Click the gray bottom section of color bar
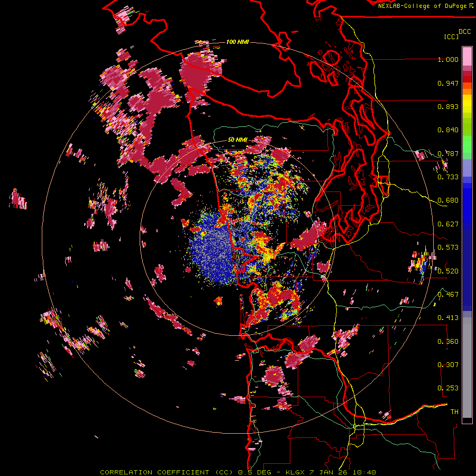The width and height of the screenshot is (476, 476). pos(467,368)
